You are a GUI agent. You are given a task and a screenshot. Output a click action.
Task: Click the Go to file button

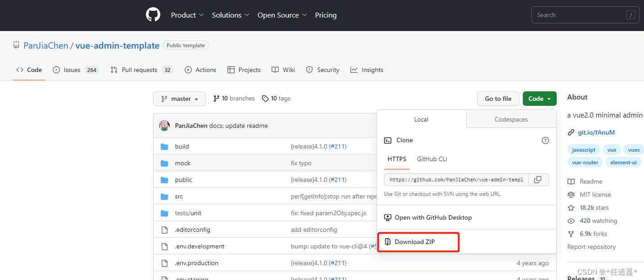point(498,99)
